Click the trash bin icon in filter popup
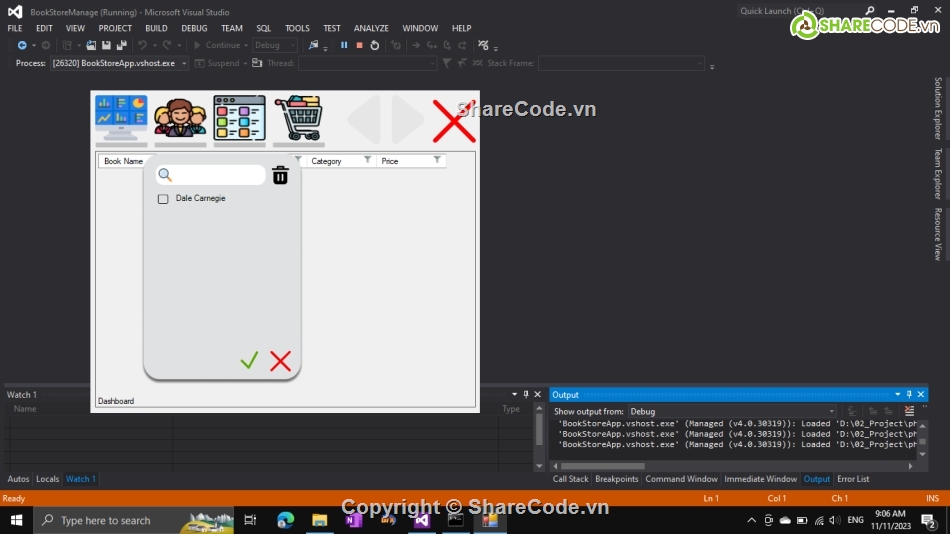This screenshot has height=534, width=950. coord(280,175)
